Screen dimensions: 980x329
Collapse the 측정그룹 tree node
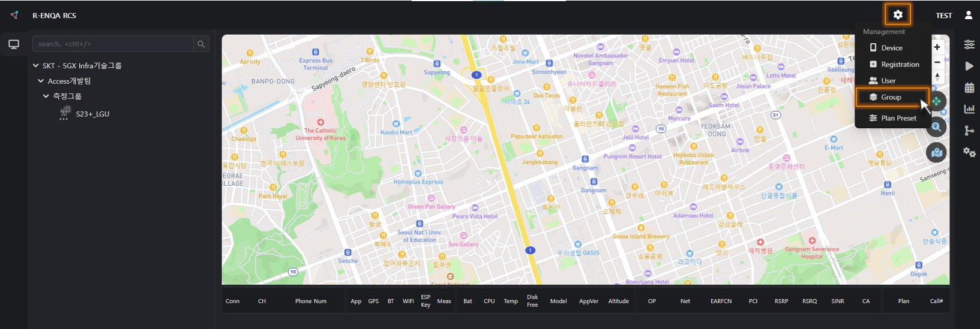[46, 96]
